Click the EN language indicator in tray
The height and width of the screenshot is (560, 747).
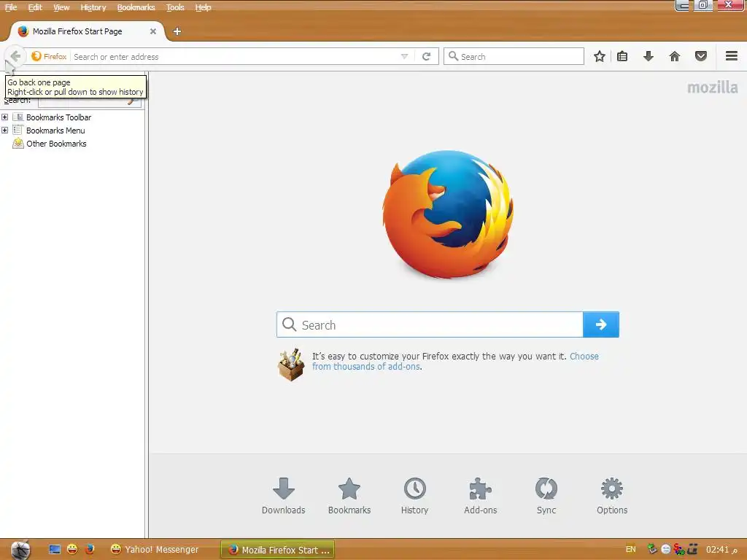[630, 550]
